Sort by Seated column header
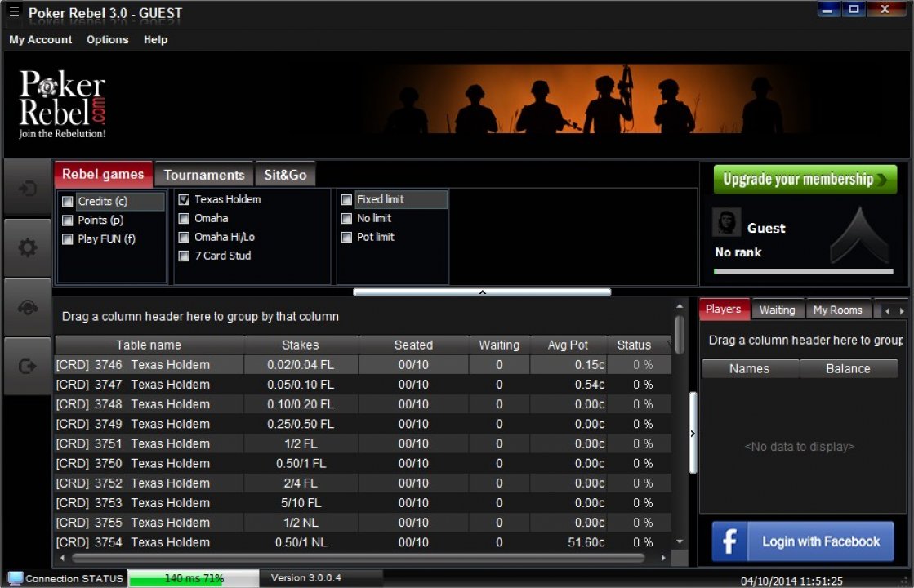The image size is (914, 588). [413, 345]
